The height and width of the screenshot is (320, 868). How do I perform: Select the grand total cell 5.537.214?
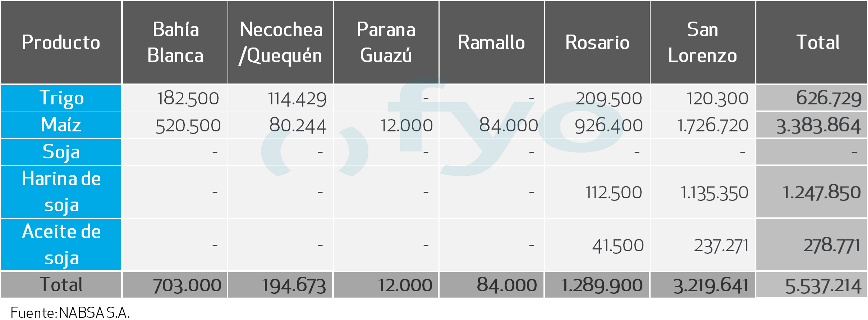(x=823, y=286)
